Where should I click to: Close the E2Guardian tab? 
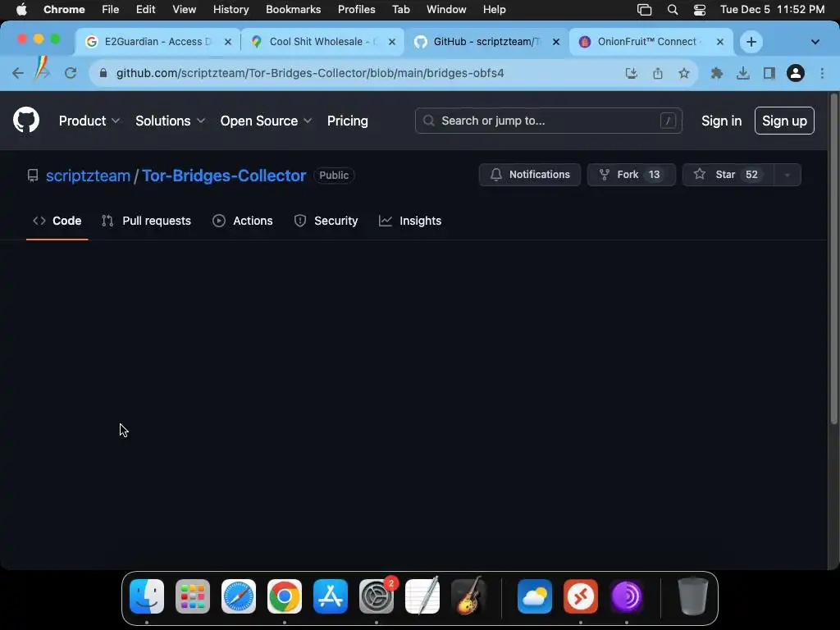click(x=228, y=42)
